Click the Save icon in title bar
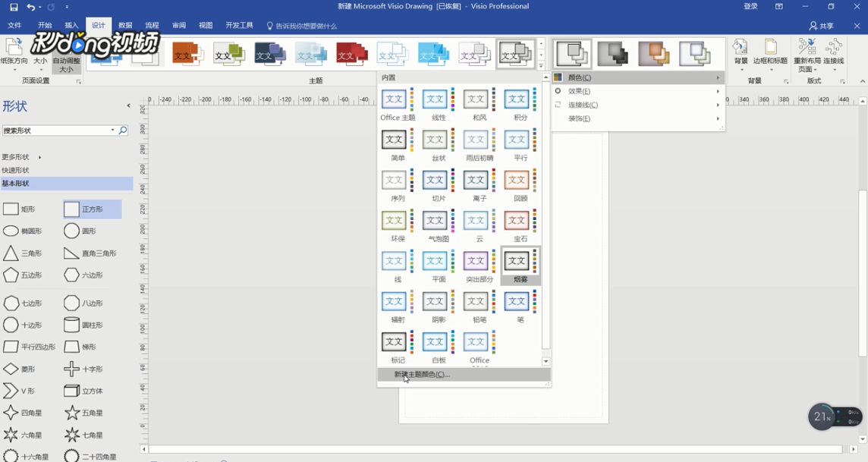 pos(14,7)
